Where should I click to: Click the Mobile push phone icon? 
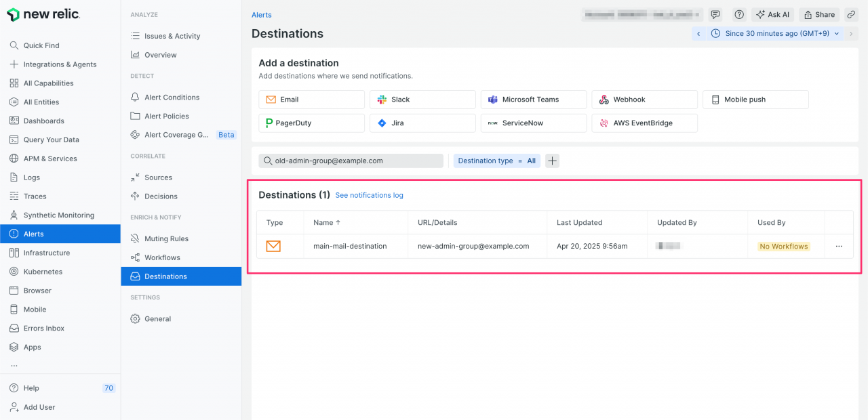(x=715, y=100)
